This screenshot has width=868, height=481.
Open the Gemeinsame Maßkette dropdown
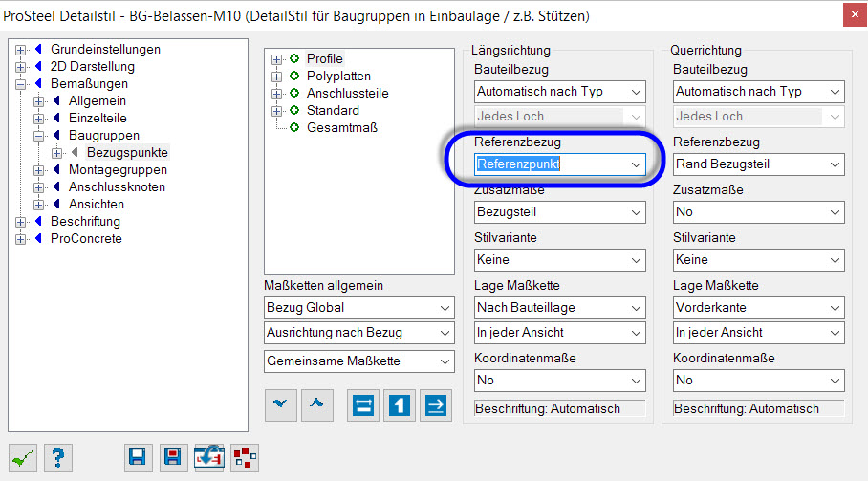pyautogui.click(x=358, y=361)
